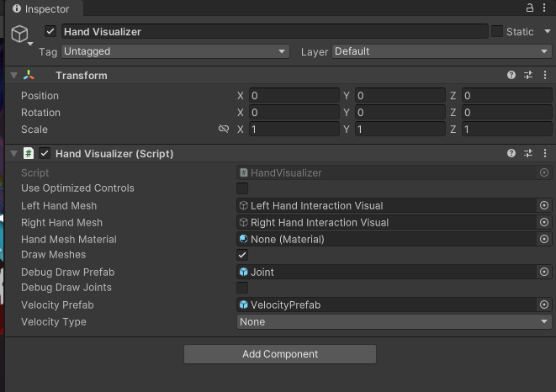This screenshot has width=556, height=392.
Task: Select the Inspector tab
Action: [41, 9]
